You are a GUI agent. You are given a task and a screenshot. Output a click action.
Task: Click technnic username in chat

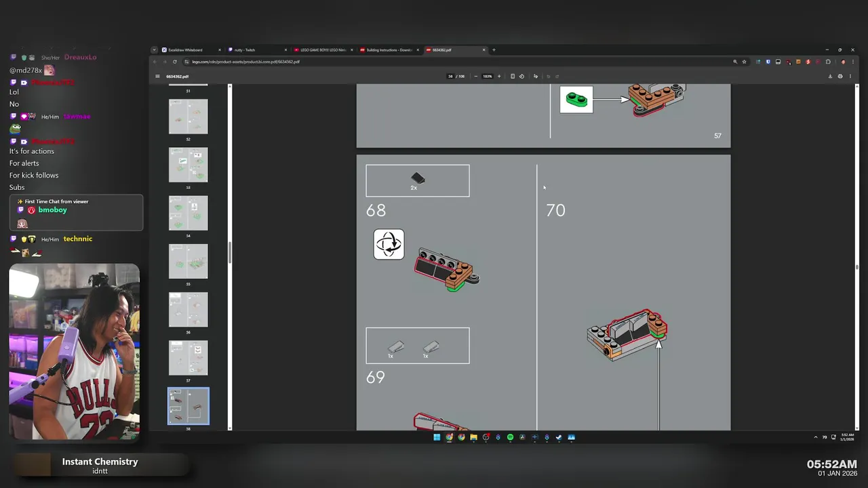(77, 239)
